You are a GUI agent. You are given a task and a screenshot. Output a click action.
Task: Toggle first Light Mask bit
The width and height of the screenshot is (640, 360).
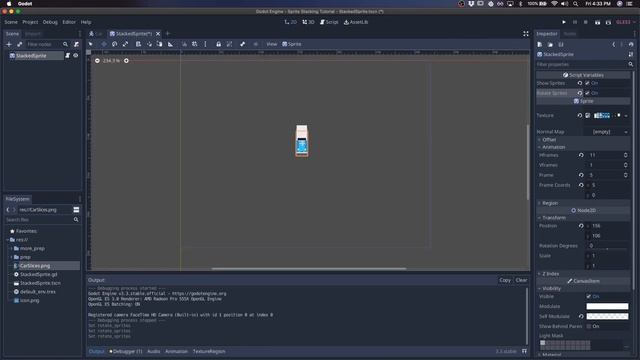pyautogui.click(x=542, y=343)
